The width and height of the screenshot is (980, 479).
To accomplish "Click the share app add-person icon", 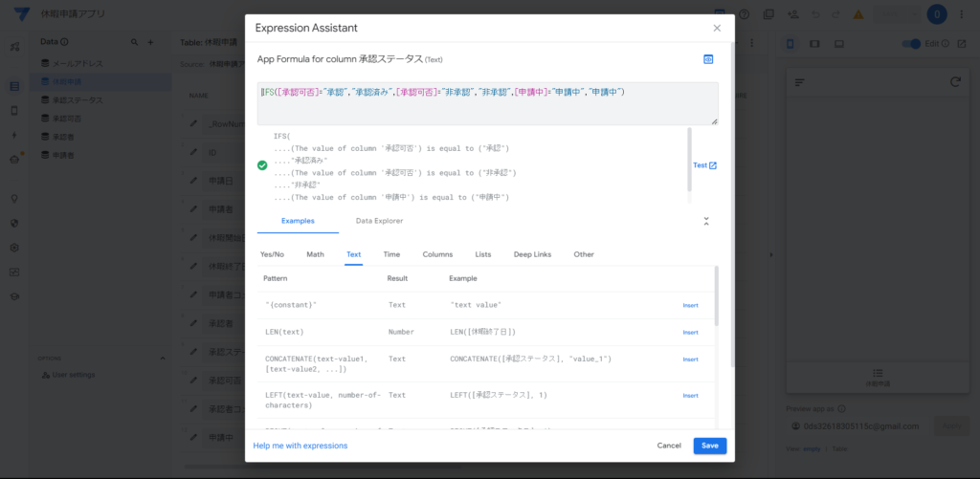I will pos(793,13).
